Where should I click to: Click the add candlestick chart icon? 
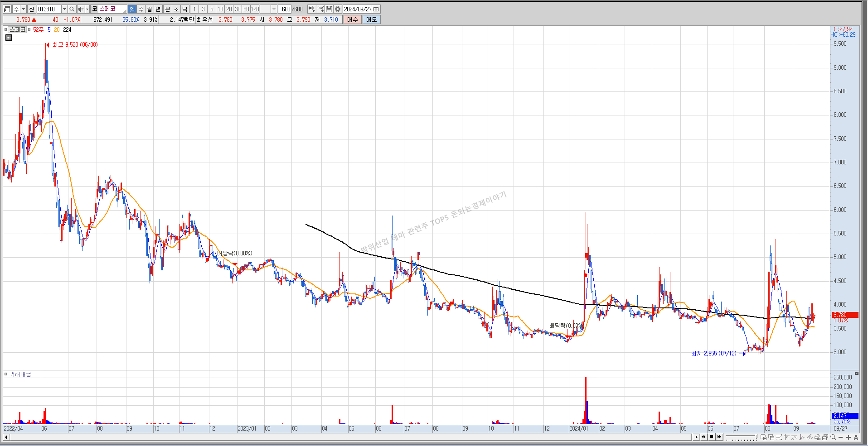(x=312, y=9)
